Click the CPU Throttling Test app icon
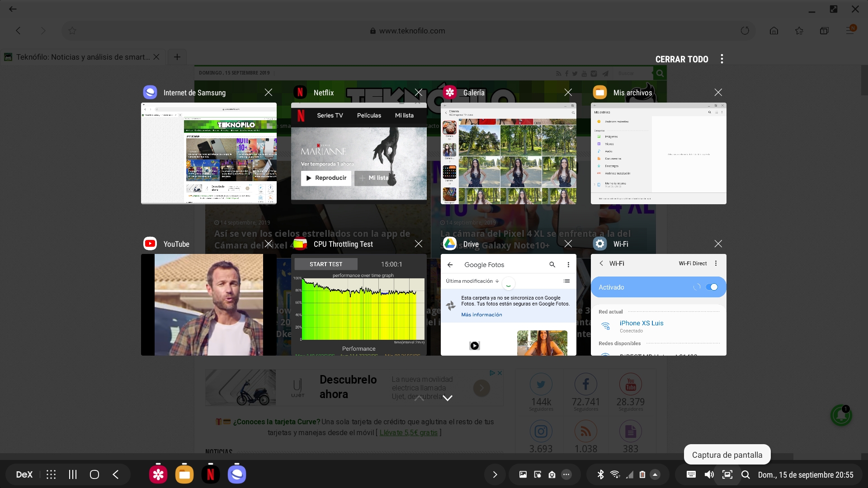868x488 pixels. coord(300,244)
